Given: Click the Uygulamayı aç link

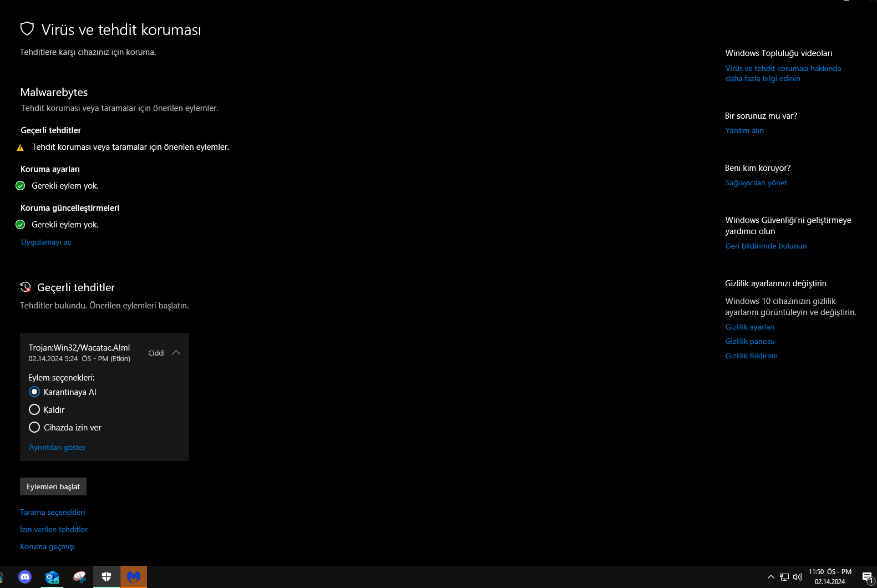Looking at the screenshot, I should tap(46, 242).
